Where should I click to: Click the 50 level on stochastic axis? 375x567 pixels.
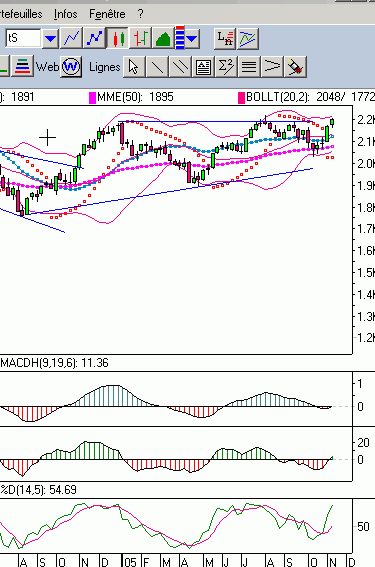click(x=363, y=526)
